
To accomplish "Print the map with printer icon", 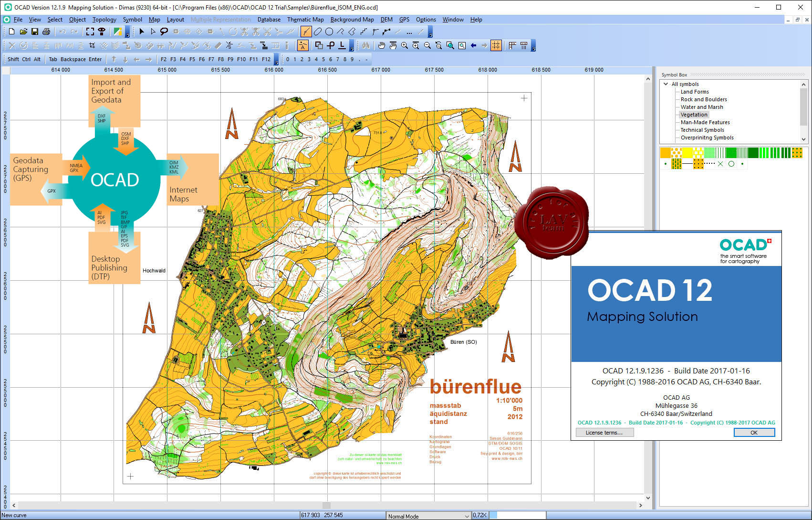I will (46, 32).
